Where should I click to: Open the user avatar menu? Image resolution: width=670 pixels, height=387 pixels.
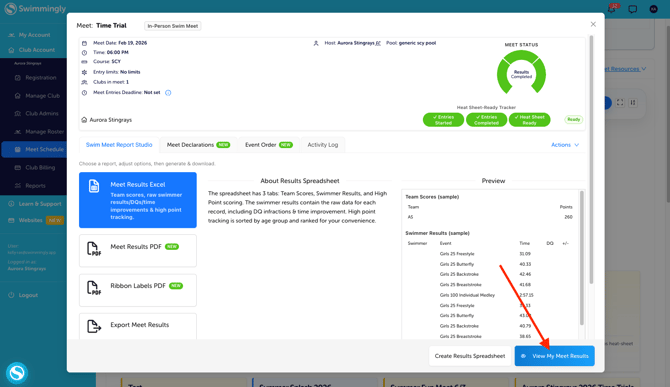pos(653,9)
